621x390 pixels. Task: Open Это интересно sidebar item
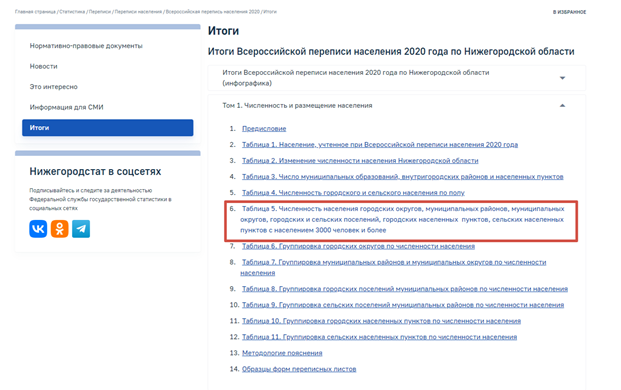coord(53,87)
